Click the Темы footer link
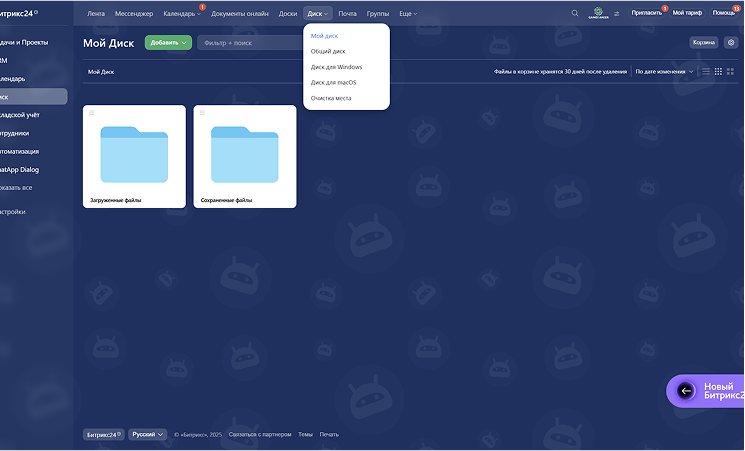Image resolution: width=745 pixels, height=451 pixels. pyautogui.click(x=305, y=434)
